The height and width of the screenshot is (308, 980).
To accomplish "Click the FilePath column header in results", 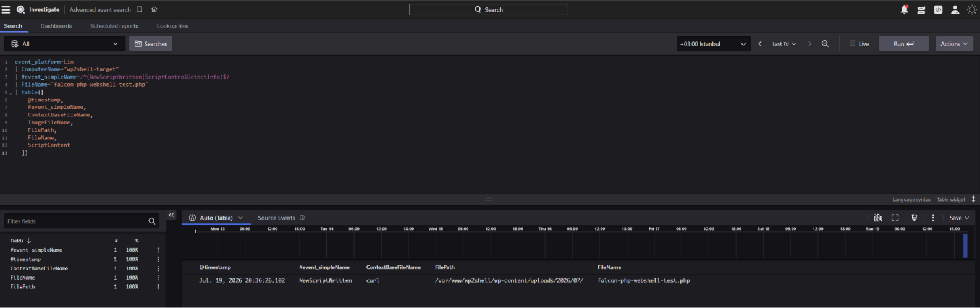I will [x=445, y=267].
